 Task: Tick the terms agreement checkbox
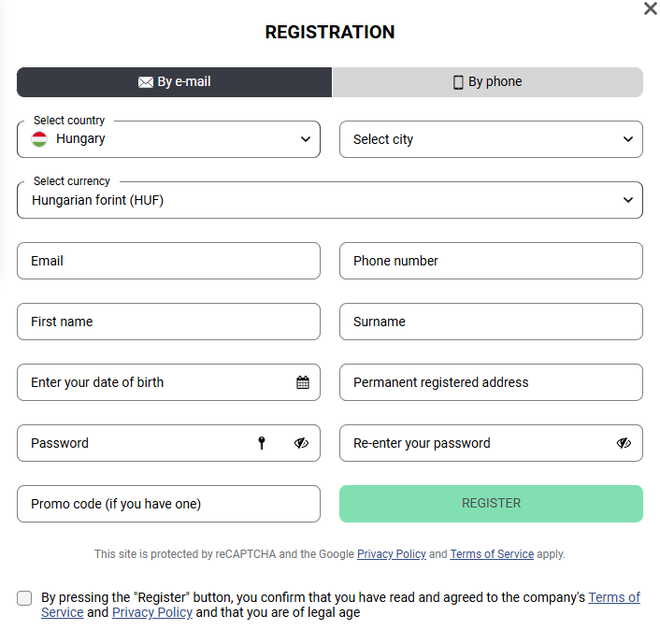[24, 597]
